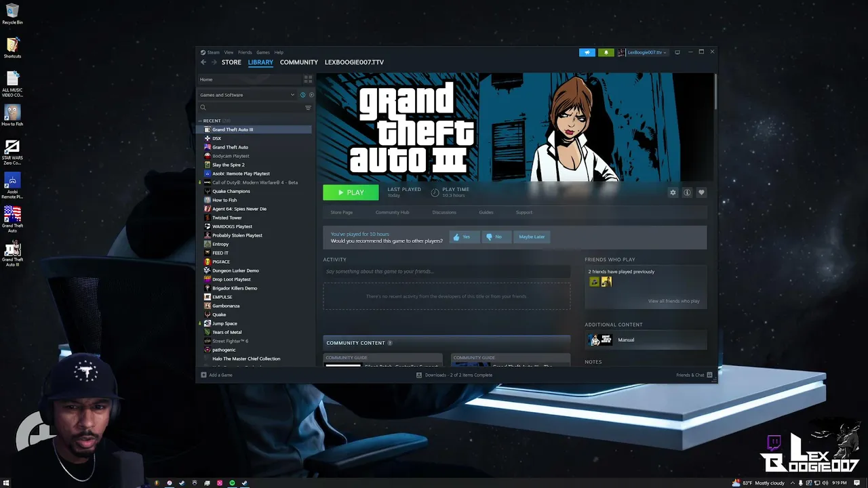This screenshot has width=868, height=488.
Task: Open Downloads status in bottom bar
Action: (x=454, y=375)
